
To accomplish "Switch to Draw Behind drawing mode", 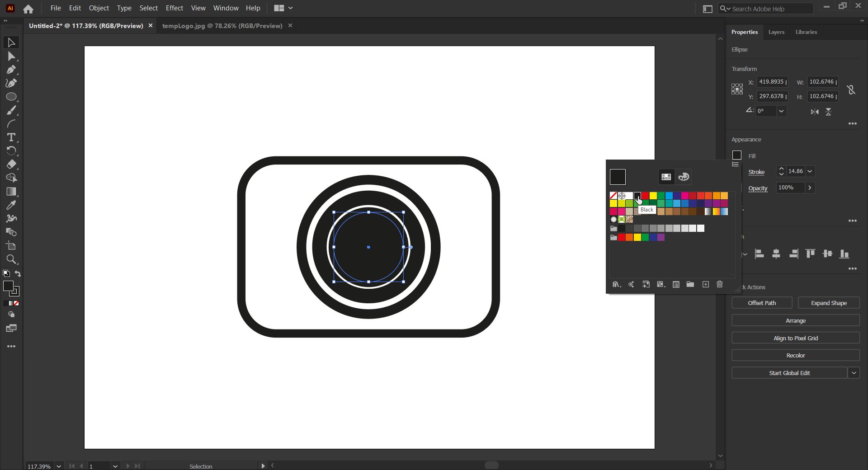I will [11, 315].
